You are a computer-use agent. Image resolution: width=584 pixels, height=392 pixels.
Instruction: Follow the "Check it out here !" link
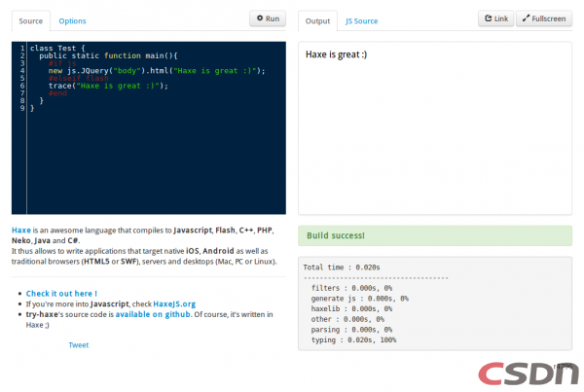61,293
